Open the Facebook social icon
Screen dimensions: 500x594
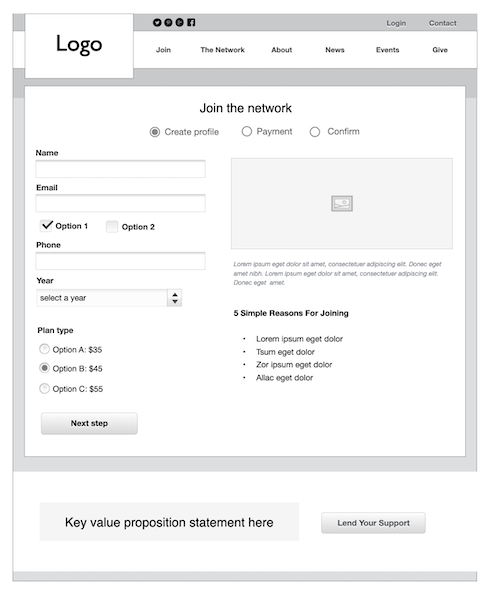pos(191,22)
